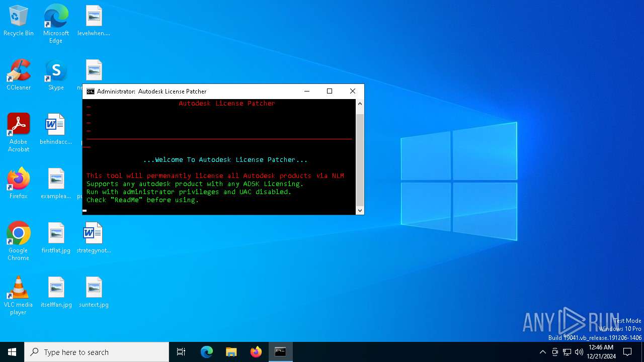Select the itselffan.jpg file icon
Screen dimensions: 644x362
(56, 292)
